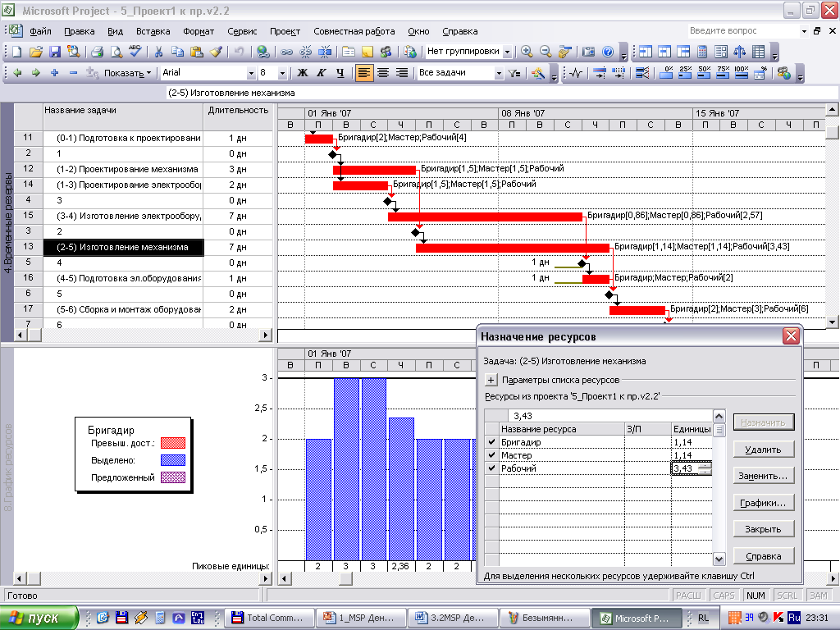Toggle italic К formatting
The width and height of the screenshot is (840, 630).
(322, 73)
